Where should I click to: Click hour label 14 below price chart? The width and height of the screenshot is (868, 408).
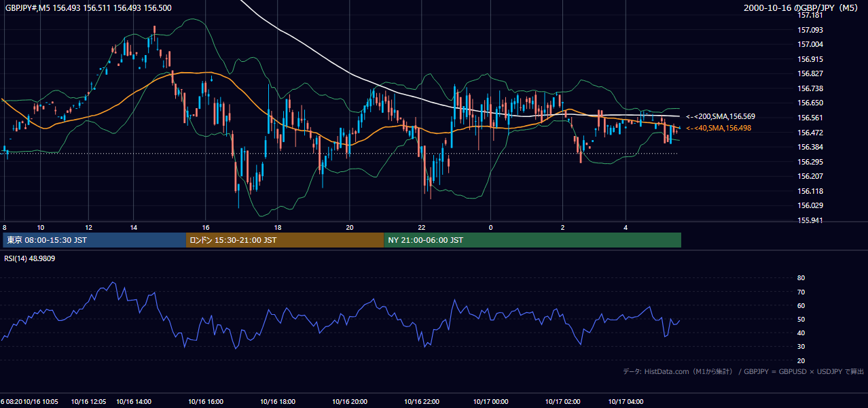coord(134,227)
